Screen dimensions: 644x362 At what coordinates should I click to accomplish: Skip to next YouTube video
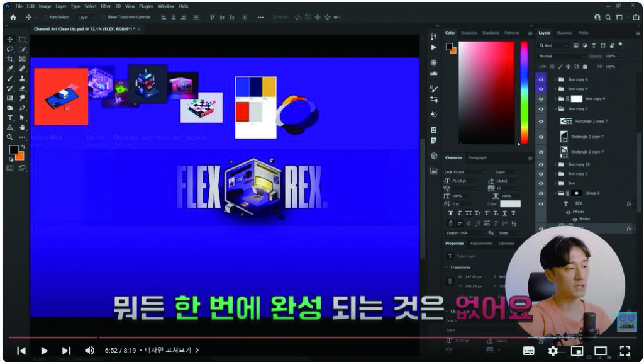66,351
